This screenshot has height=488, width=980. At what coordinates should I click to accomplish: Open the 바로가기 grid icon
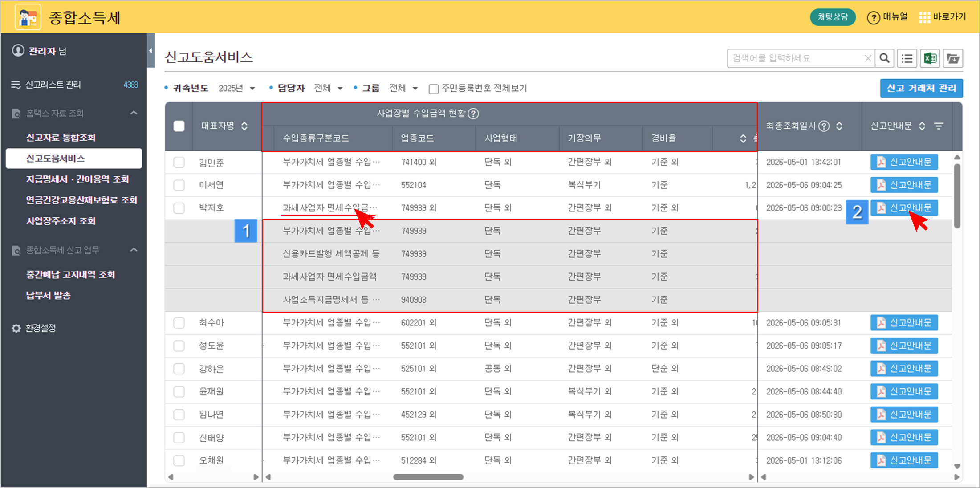[x=924, y=17]
